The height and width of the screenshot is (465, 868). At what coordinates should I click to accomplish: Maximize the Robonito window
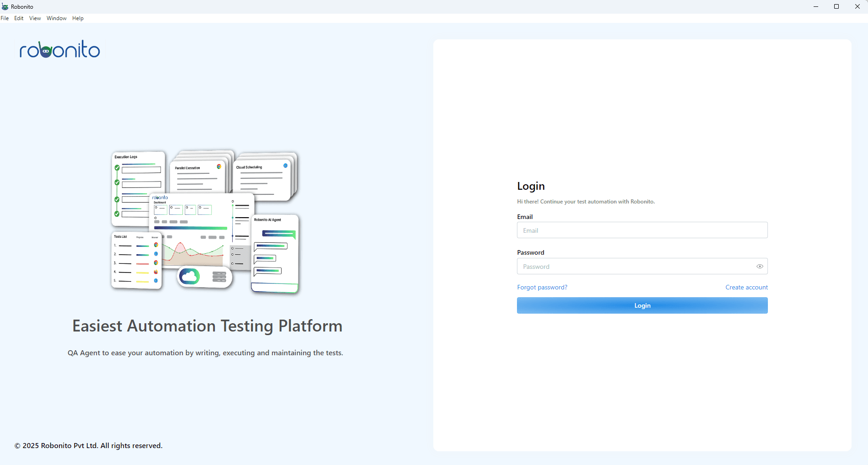pyautogui.click(x=836, y=6)
